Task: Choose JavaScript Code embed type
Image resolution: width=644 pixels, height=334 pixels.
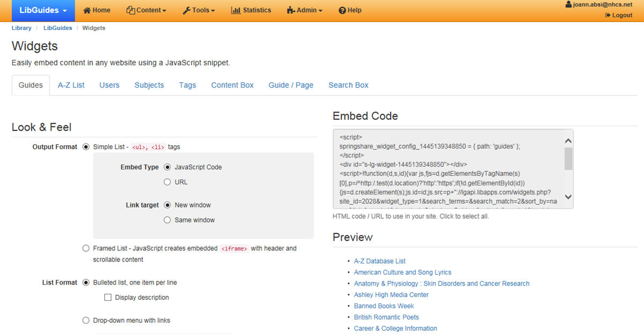Action: [167, 167]
